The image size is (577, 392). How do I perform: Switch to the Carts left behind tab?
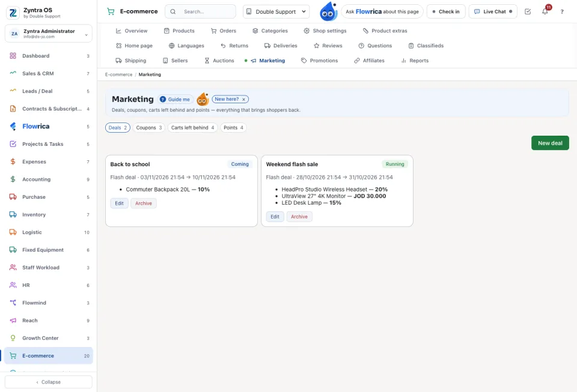(x=192, y=128)
